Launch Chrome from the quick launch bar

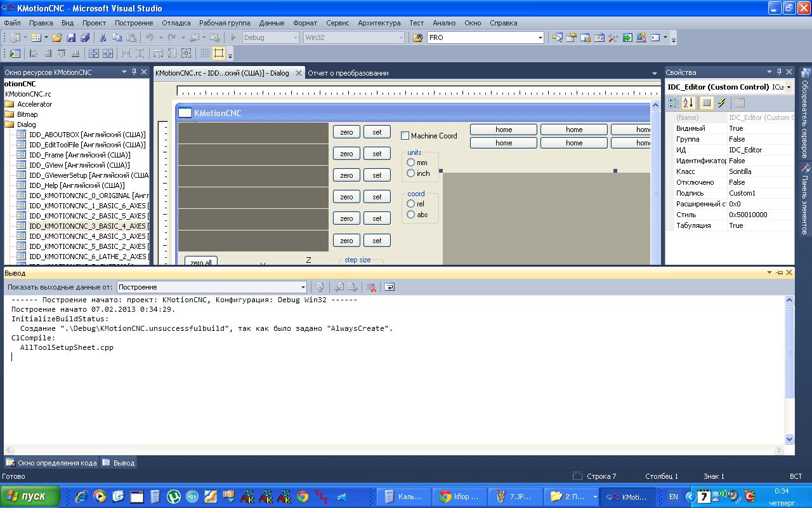tap(303, 497)
